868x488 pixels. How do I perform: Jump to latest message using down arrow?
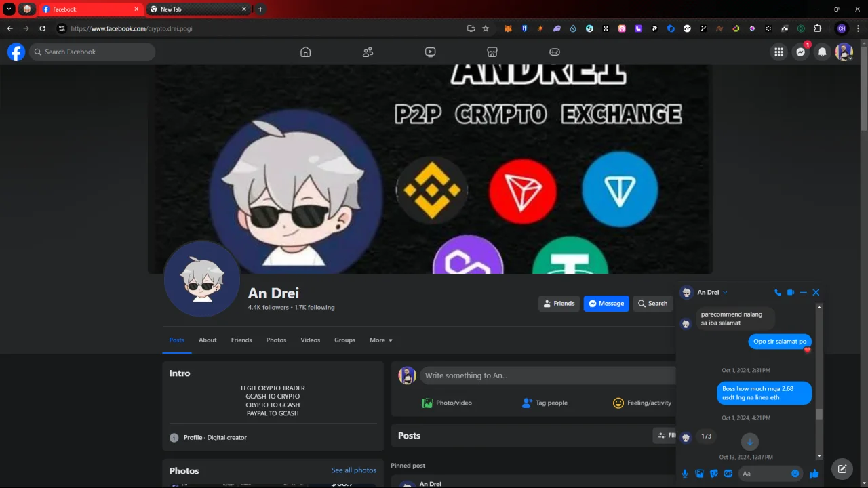click(749, 442)
